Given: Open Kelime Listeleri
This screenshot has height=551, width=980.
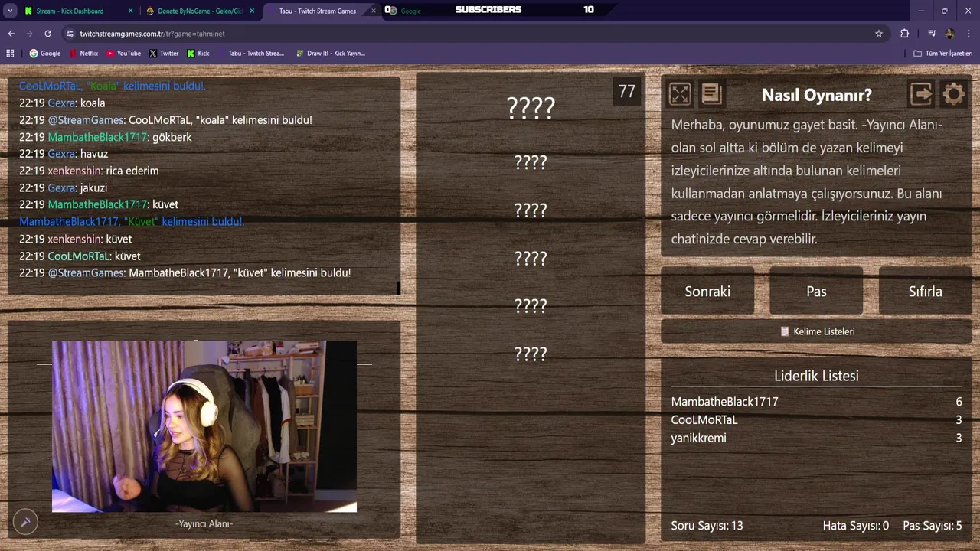Looking at the screenshot, I should [x=816, y=331].
